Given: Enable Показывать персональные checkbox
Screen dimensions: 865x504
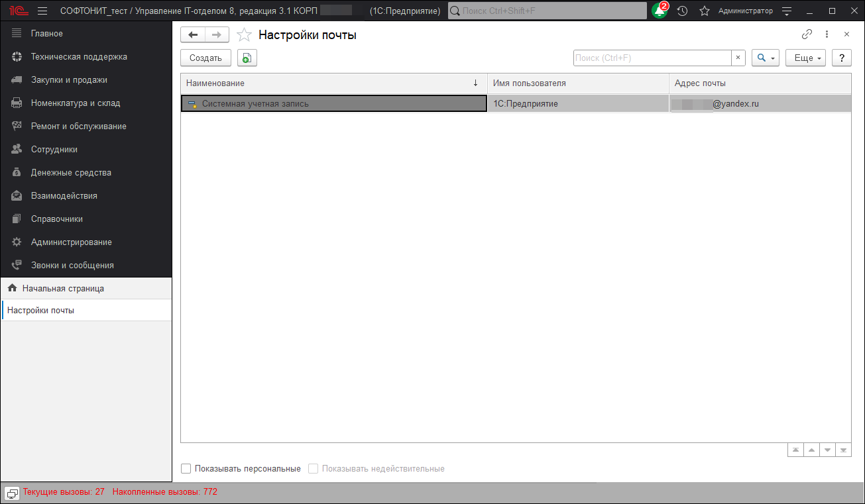Looking at the screenshot, I should (186, 469).
